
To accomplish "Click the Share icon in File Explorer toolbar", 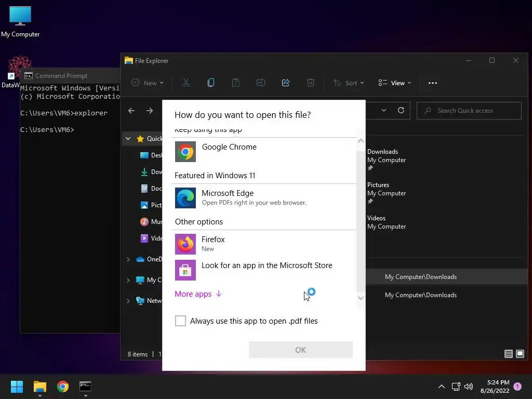I will click(x=286, y=83).
